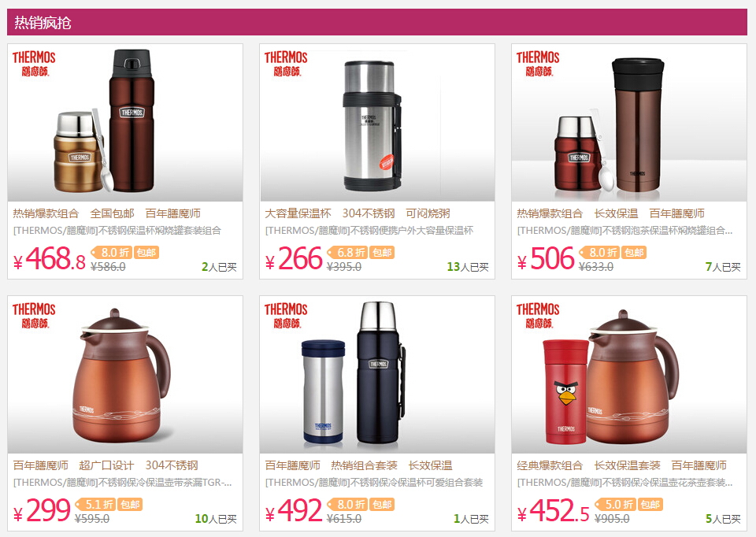Open the 不锈钢保冷保温壶带茶漏TGR product title

click(123, 483)
